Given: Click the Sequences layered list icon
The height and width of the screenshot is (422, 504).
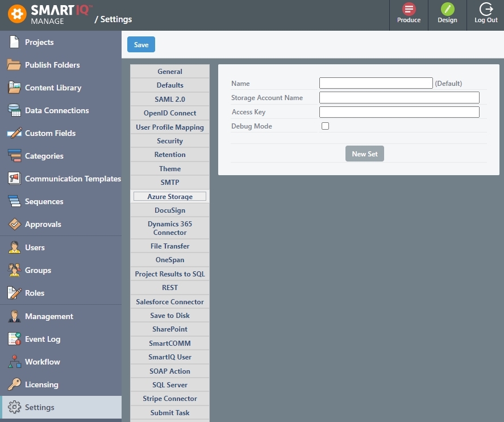Looking at the screenshot, I should pyautogui.click(x=14, y=201).
